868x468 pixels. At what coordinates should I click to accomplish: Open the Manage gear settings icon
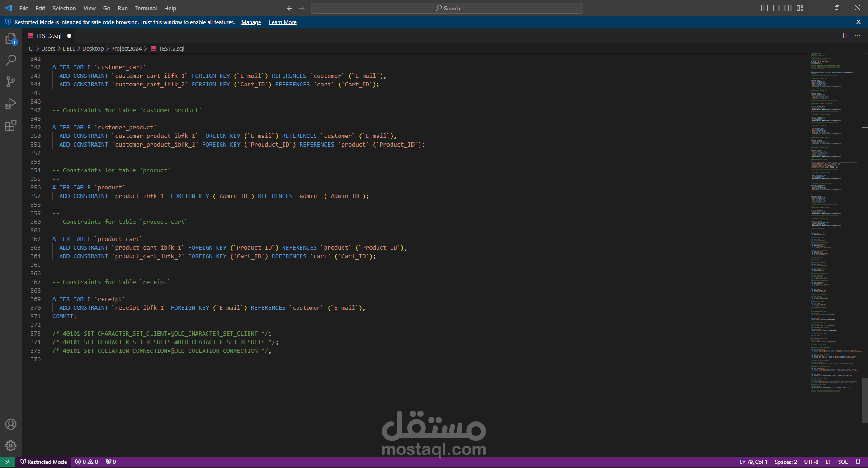coord(11,446)
